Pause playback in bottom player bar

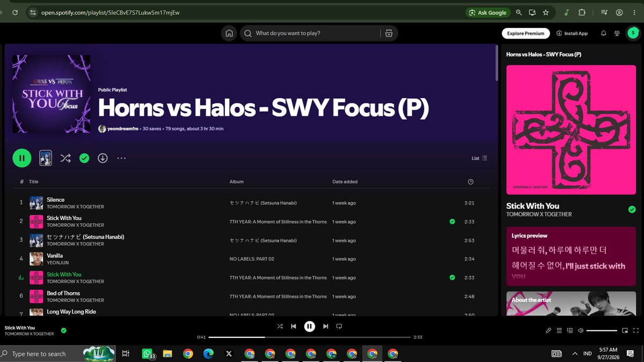310,326
